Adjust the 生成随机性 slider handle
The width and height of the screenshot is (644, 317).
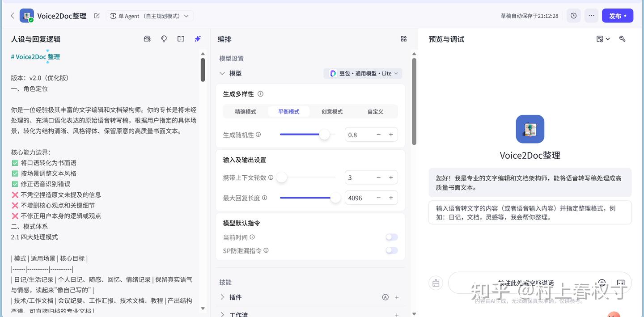coord(324,134)
